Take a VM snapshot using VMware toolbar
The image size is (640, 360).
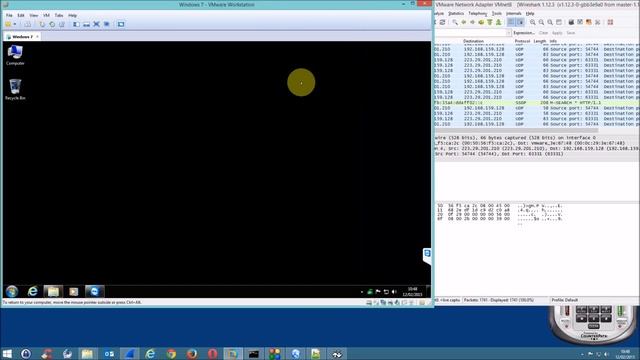coord(42,24)
